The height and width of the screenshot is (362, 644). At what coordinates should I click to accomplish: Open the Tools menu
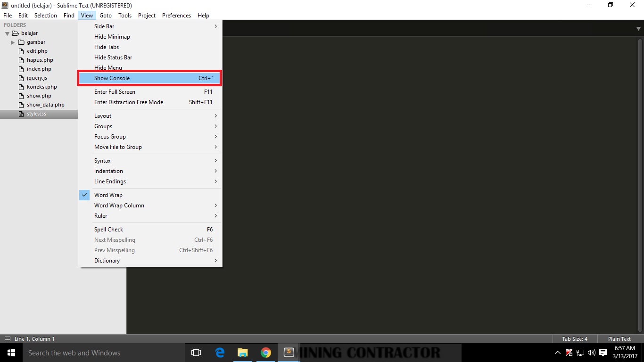click(125, 15)
